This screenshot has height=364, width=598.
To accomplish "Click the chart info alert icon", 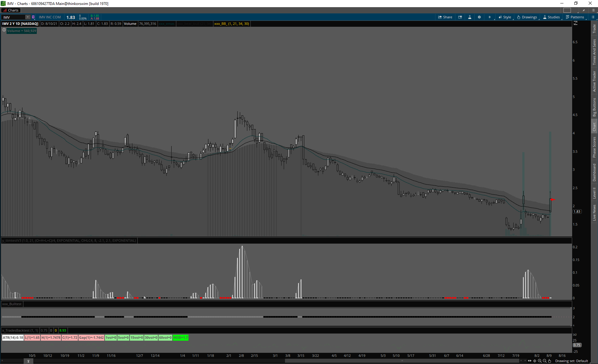I will [x=4, y=30].
